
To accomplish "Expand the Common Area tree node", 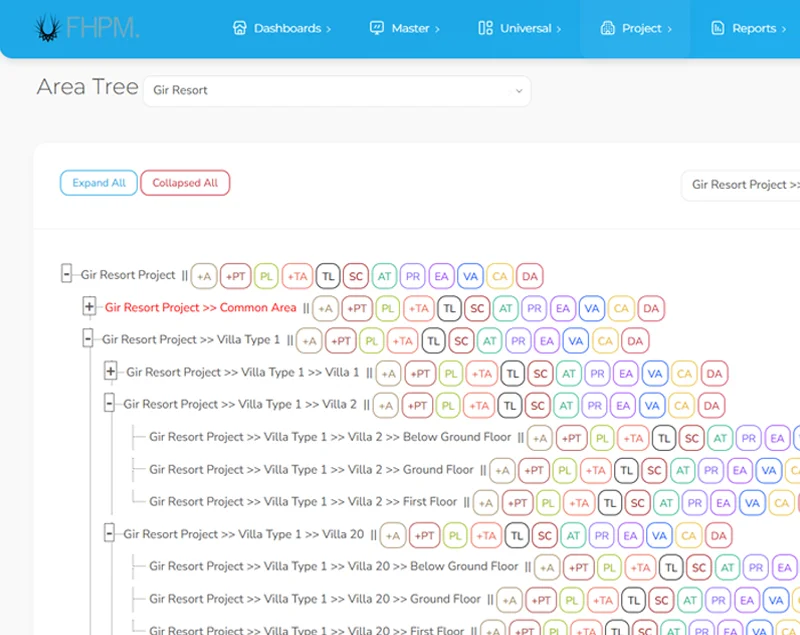I will point(89,307).
